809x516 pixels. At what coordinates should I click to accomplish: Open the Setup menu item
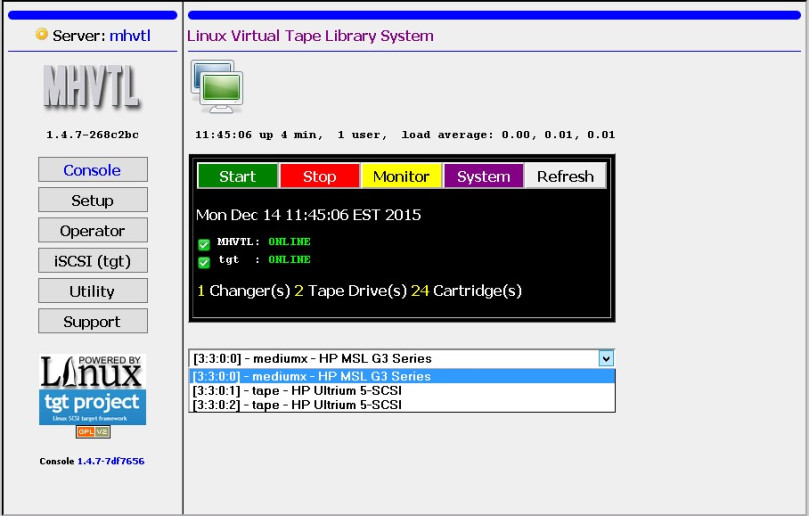92,200
